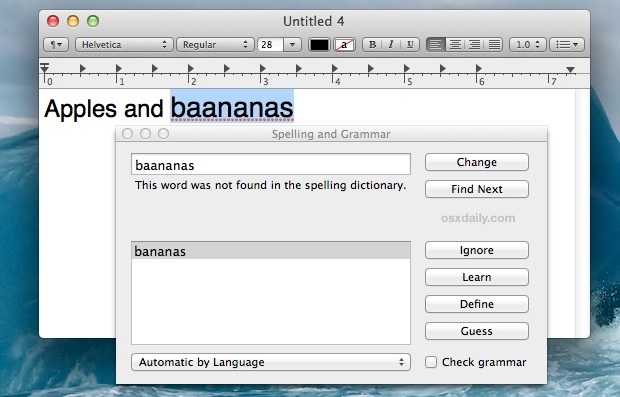Image resolution: width=620 pixels, height=397 pixels.
Task: Open the Automatic by Language dropdown
Action: 271,362
